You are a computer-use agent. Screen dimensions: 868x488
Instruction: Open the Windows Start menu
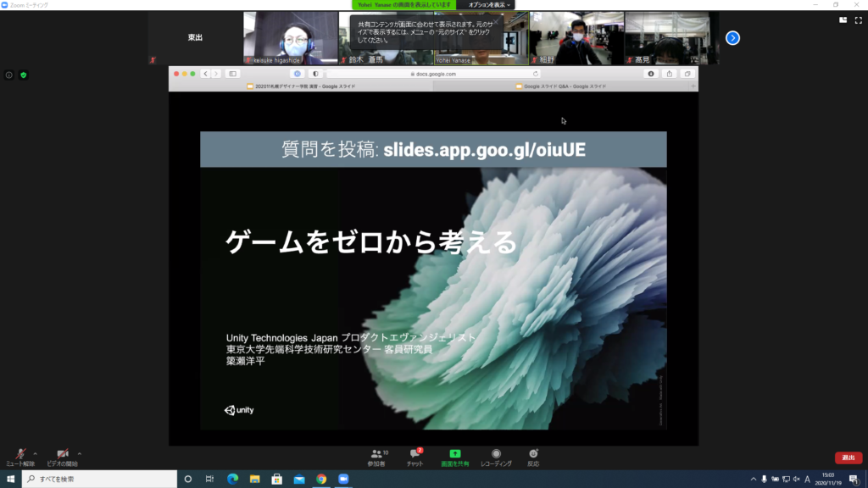pyautogui.click(x=10, y=480)
